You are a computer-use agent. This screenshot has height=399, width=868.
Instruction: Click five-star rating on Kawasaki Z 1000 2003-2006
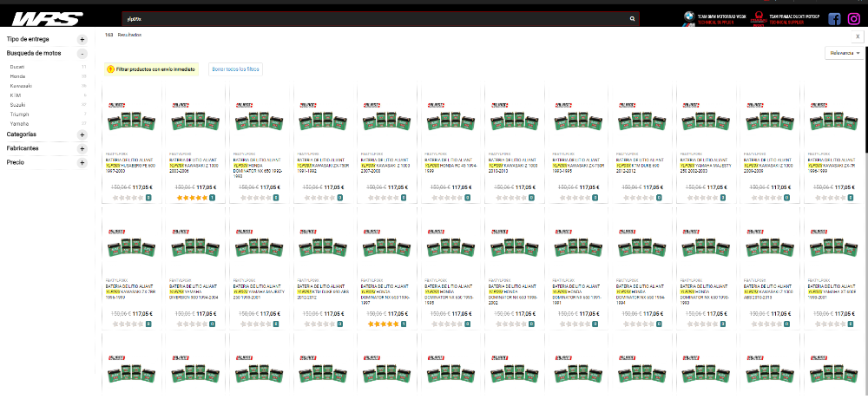pyautogui.click(x=191, y=198)
